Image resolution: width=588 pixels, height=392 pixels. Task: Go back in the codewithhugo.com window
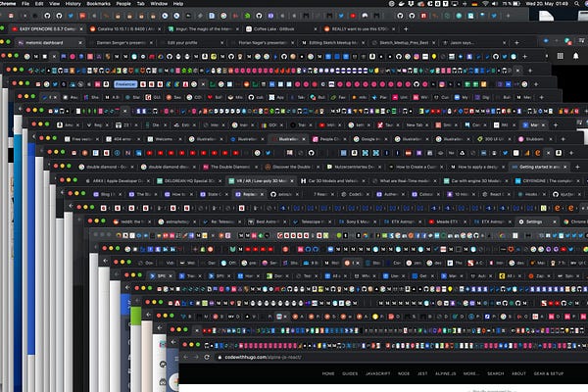[185, 357]
